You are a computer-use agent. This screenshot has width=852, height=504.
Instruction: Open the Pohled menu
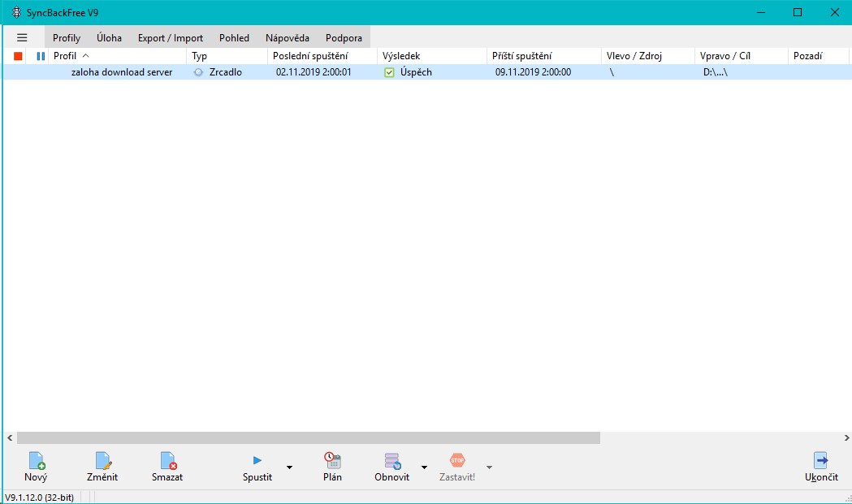pyautogui.click(x=234, y=37)
